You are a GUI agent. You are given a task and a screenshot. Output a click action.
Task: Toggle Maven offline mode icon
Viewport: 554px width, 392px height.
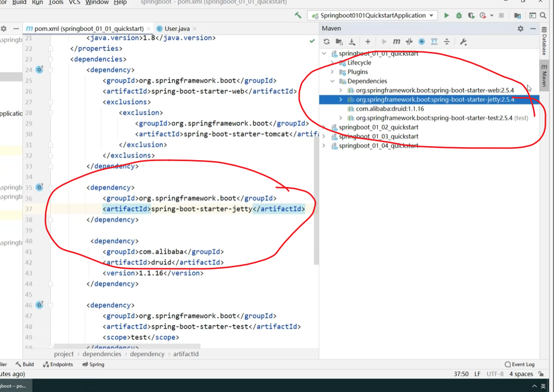[x=421, y=42]
